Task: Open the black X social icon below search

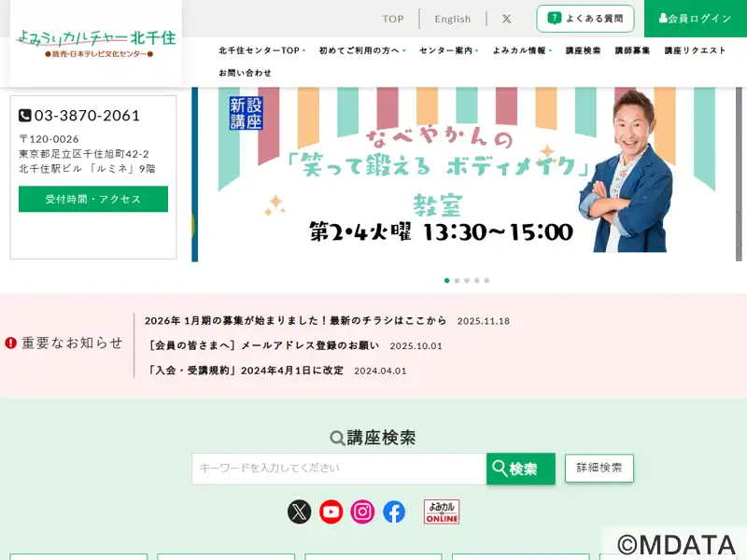Action: pos(299,511)
